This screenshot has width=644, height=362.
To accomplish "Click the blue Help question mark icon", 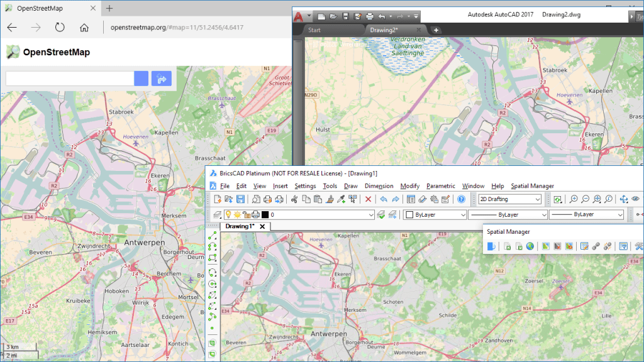I will pos(461,199).
